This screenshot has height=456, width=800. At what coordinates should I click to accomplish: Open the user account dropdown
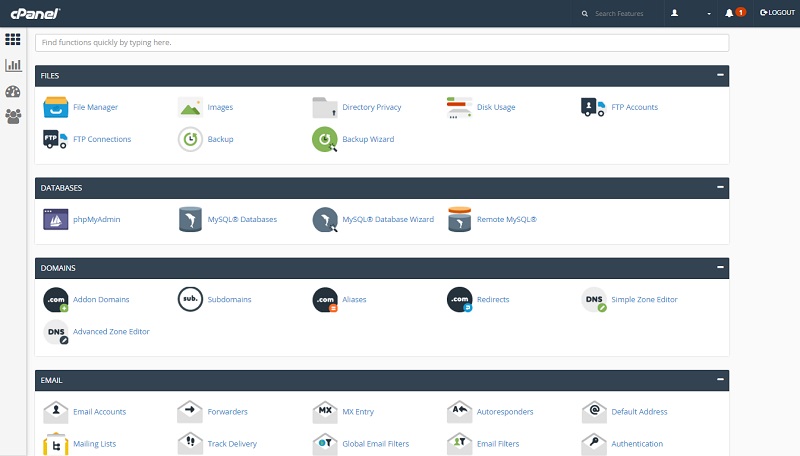[x=691, y=13]
